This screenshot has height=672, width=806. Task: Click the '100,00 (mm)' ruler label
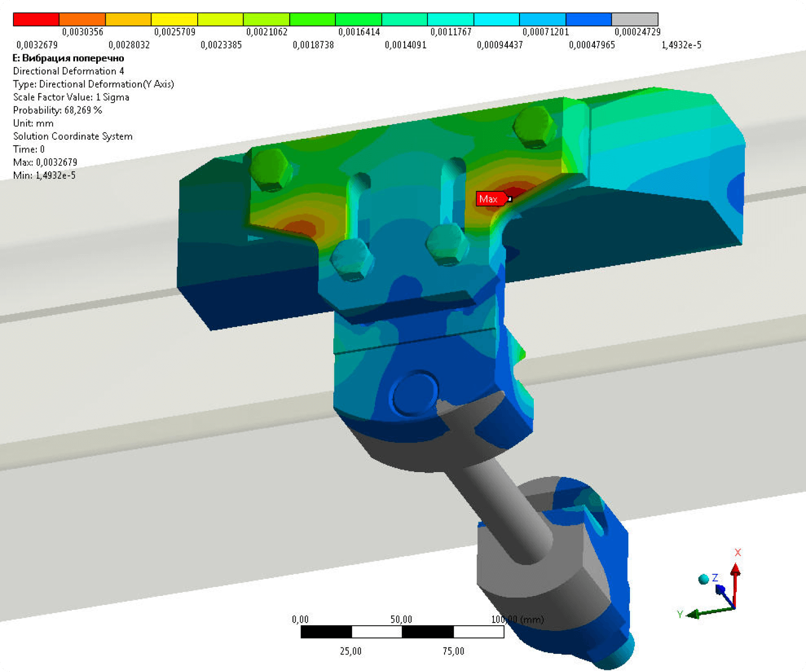[518, 619]
